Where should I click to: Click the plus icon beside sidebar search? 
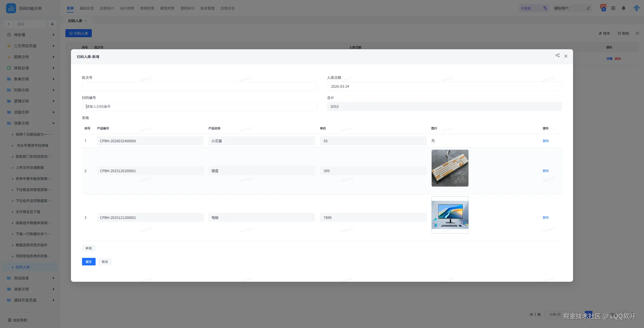(52, 24)
